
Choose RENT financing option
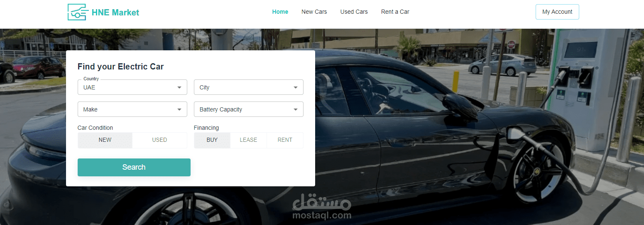point(285,140)
